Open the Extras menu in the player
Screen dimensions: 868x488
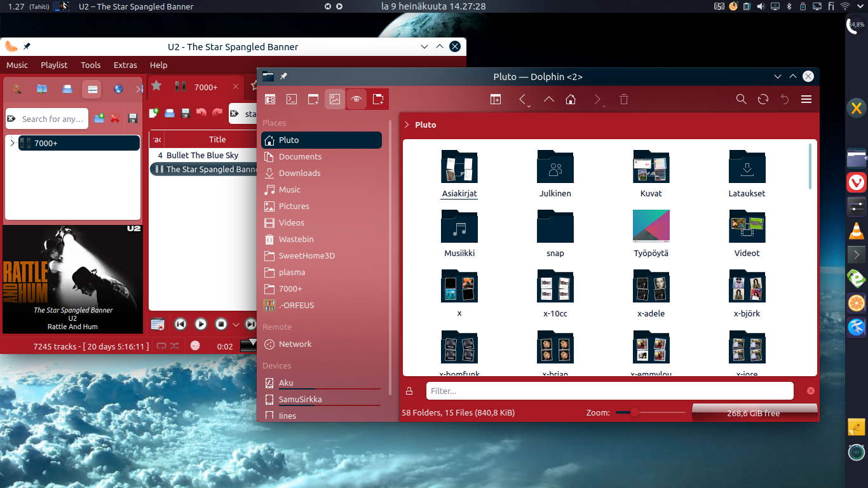(125, 65)
